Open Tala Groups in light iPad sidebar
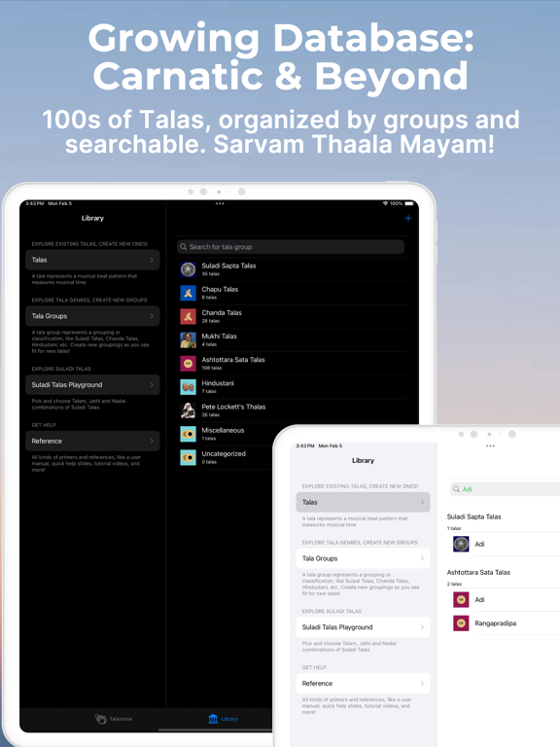The height and width of the screenshot is (747, 560). 363,558
